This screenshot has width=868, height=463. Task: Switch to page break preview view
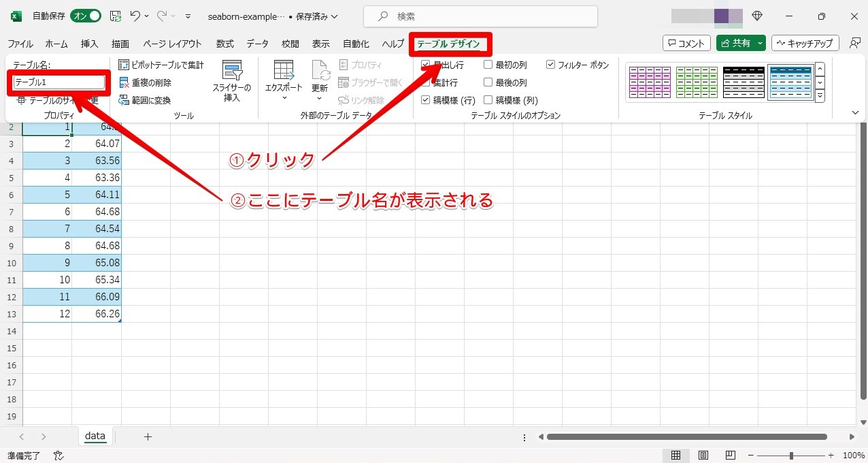click(730, 455)
